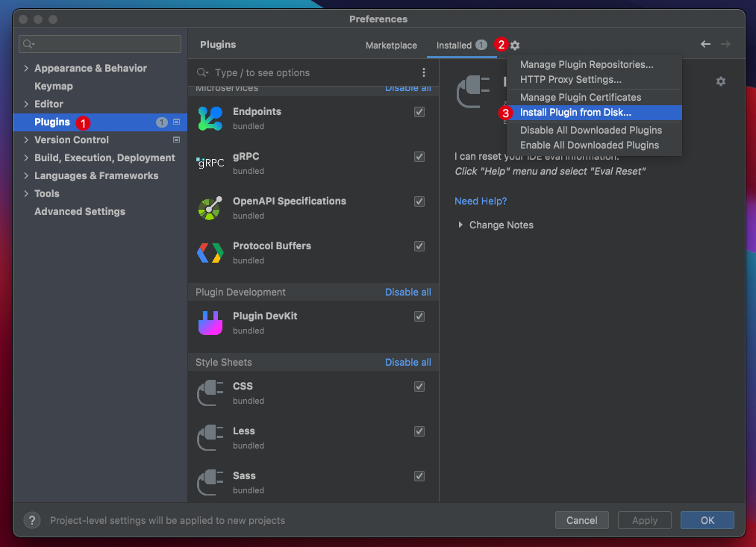Click the help question mark icon
The width and height of the screenshot is (756, 547).
point(32,520)
